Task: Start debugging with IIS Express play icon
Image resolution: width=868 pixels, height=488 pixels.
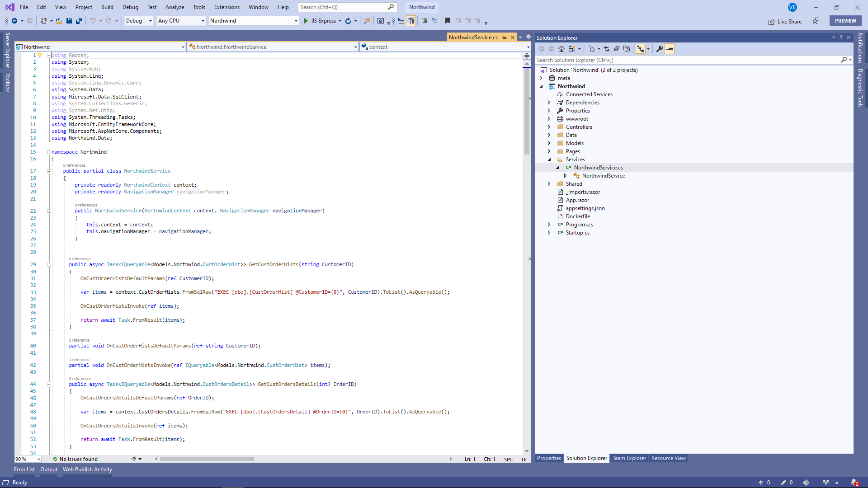Action: [x=306, y=21]
